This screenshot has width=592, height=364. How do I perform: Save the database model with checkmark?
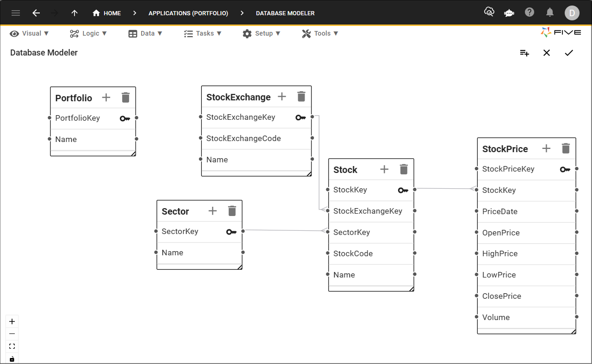(569, 53)
